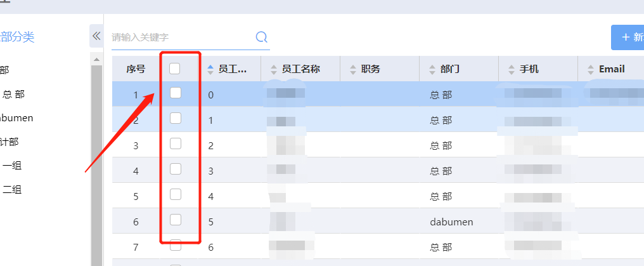Screen dimensions: 644x266
Task: Sort table by Email column arrows
Action: [591, 69]
